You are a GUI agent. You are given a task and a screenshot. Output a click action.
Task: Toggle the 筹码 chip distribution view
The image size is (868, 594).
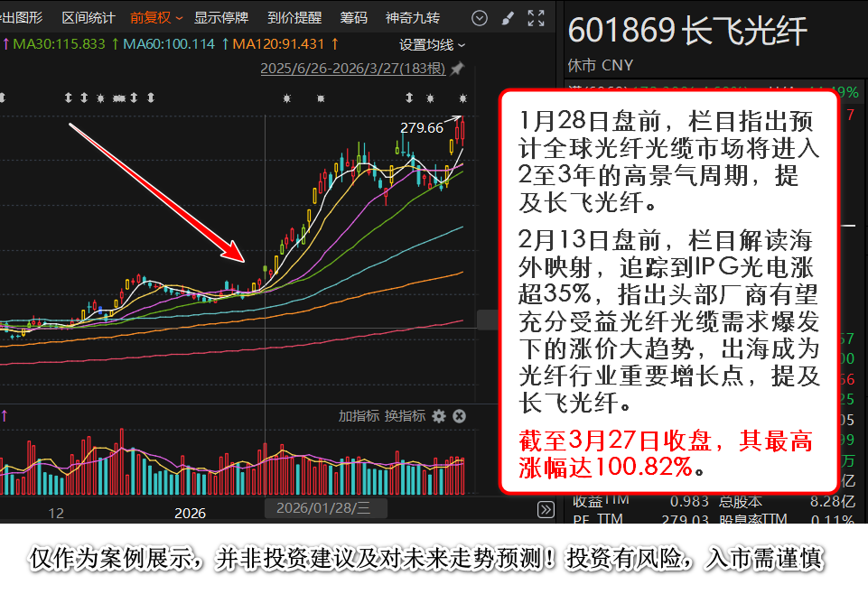click(x=353, y=18)
